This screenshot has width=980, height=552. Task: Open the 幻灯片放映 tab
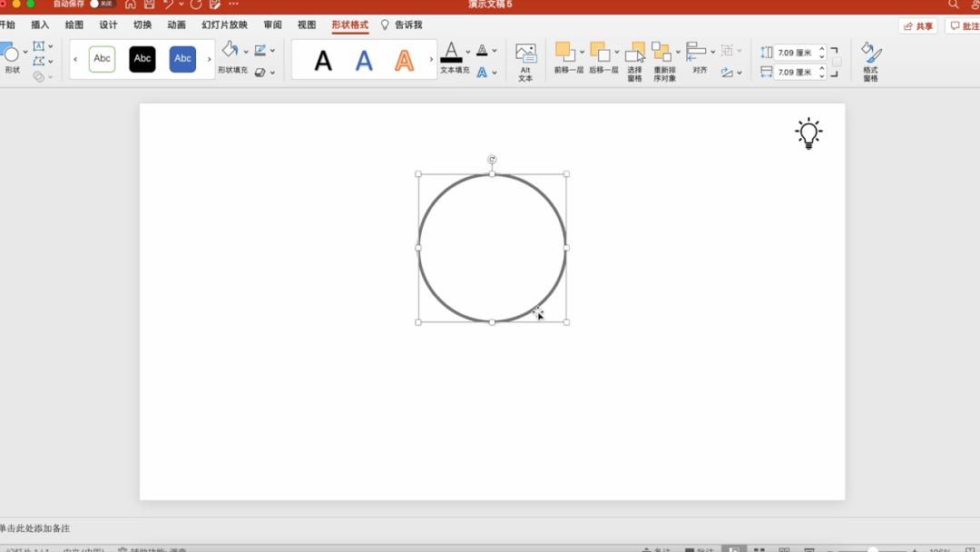coord(224,25)
